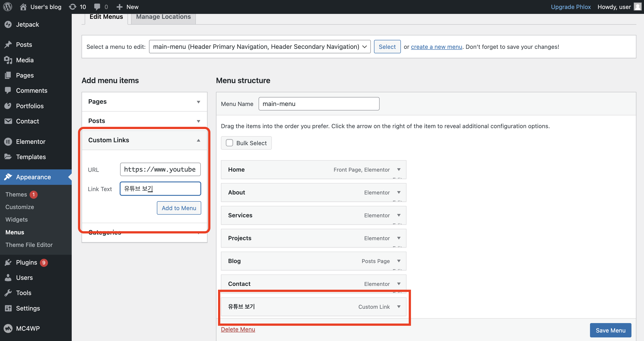Screen dimensions: 644x341
Task: Click the Save Menu button
Action: 610,330
